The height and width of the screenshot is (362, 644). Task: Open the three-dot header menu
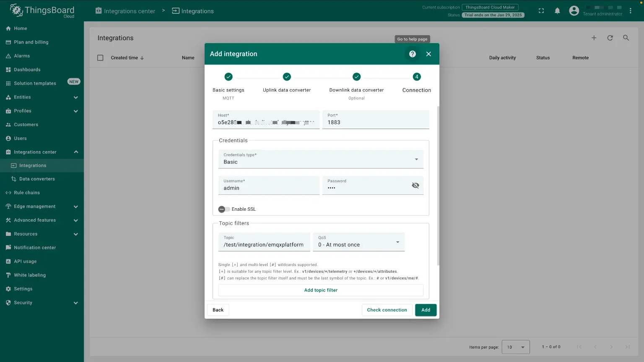click(630, 11)
